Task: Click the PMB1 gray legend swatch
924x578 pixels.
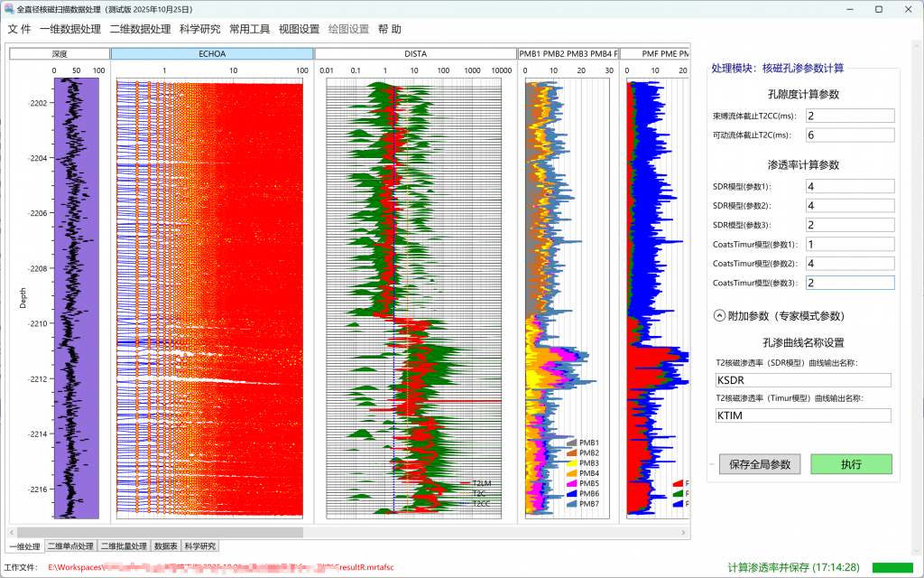Action: (x=571, y=443)
